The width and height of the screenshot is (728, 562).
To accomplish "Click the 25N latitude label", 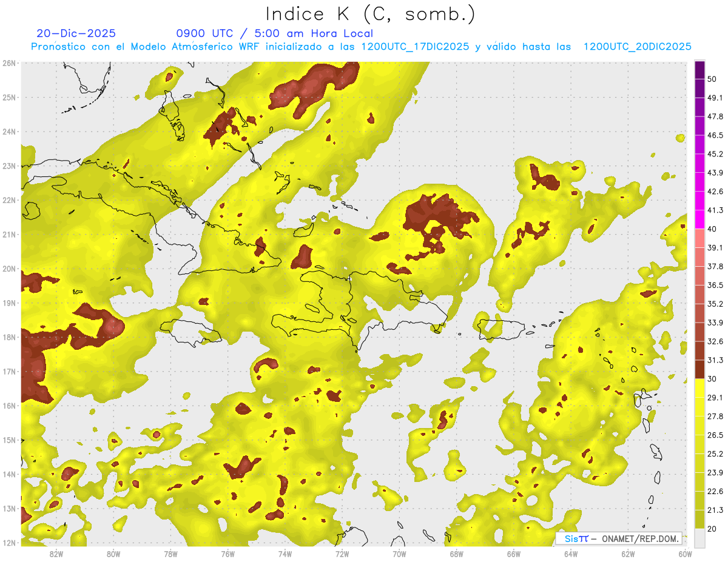I will (9, 97).
